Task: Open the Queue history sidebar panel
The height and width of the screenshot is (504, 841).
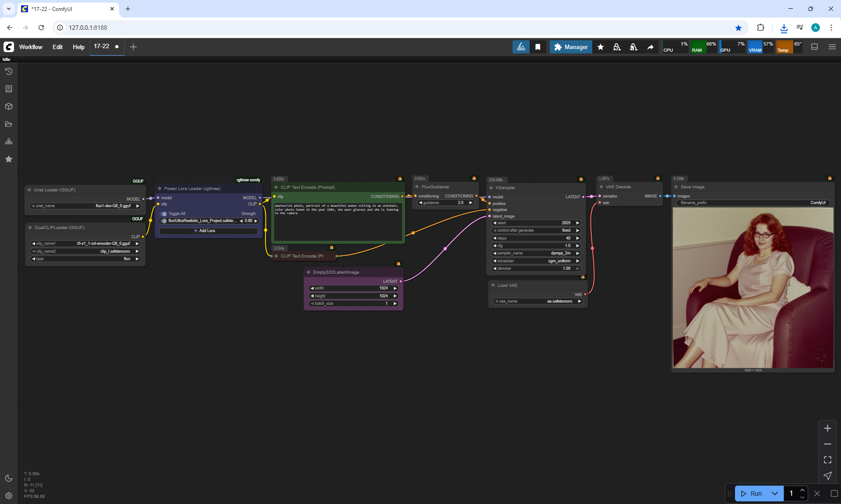Action: (9, 71)
